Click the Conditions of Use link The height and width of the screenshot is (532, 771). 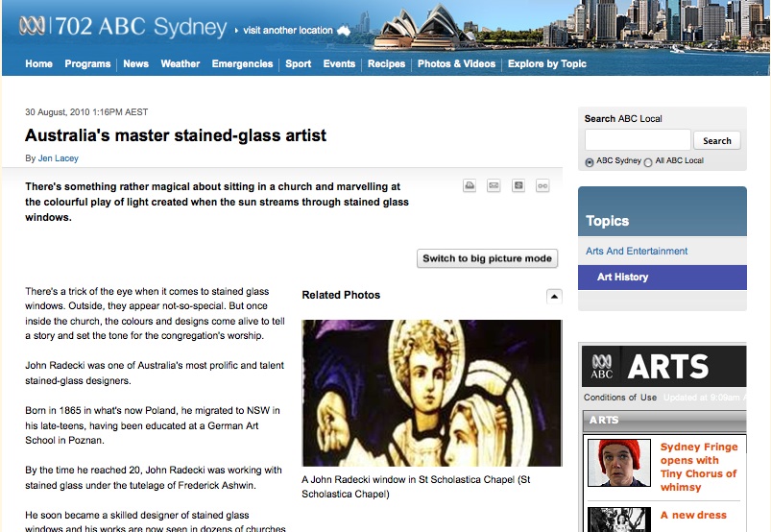pos(620,398)
